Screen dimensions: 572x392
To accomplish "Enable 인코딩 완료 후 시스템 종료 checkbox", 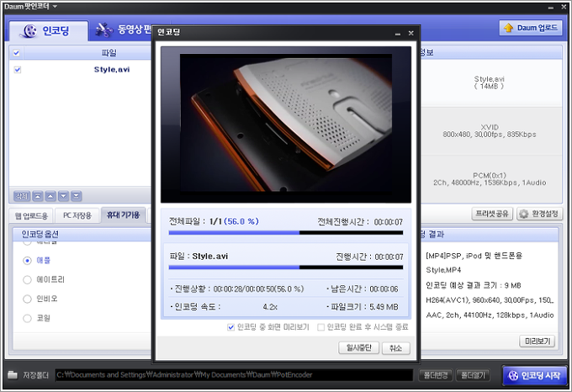I will point(320,327).
